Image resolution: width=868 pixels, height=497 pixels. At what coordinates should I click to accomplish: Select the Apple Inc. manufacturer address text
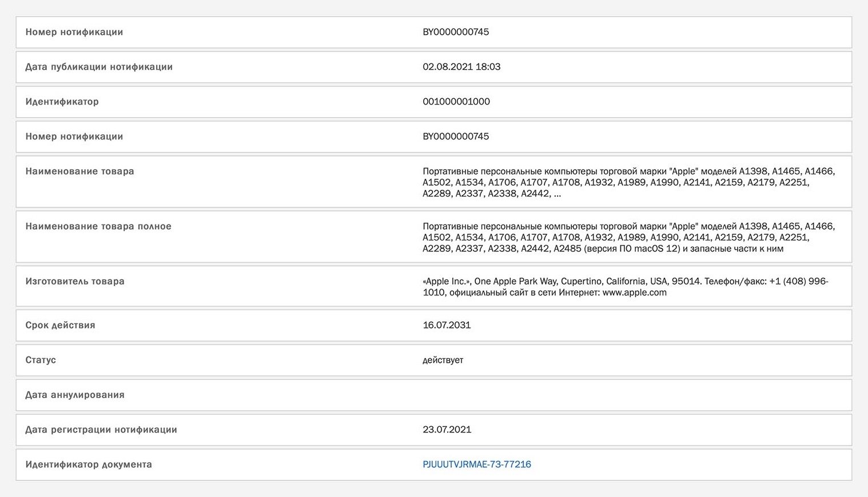[x=625, y=287]
